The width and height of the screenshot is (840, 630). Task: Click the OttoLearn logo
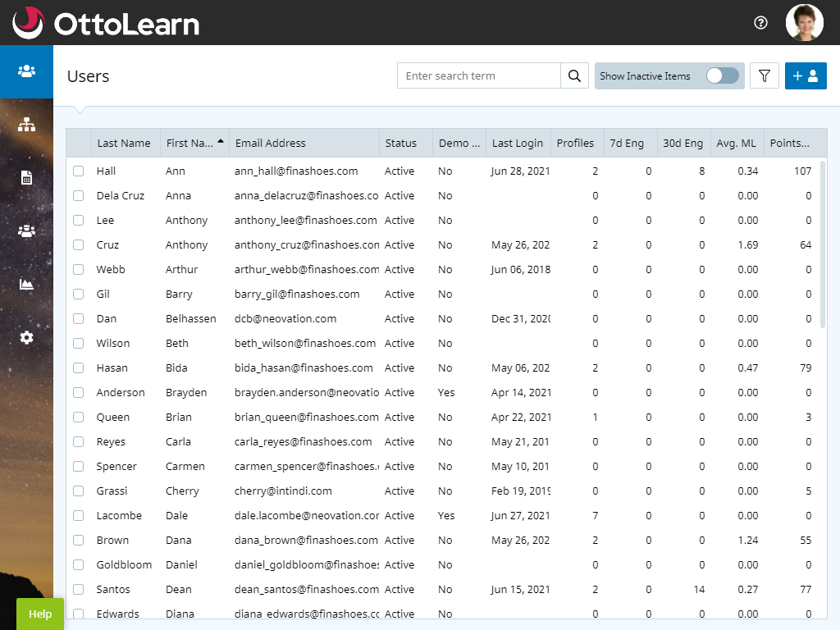[106, 23]
